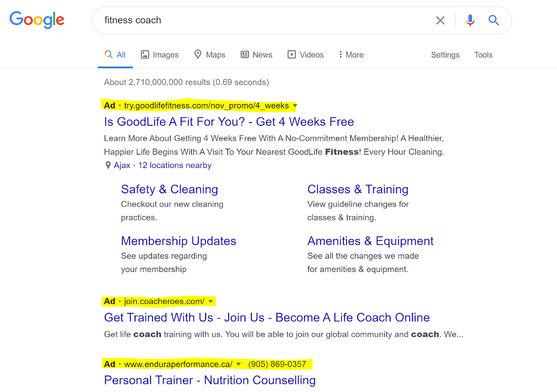Open the Membership Updates link

[179, 241]
